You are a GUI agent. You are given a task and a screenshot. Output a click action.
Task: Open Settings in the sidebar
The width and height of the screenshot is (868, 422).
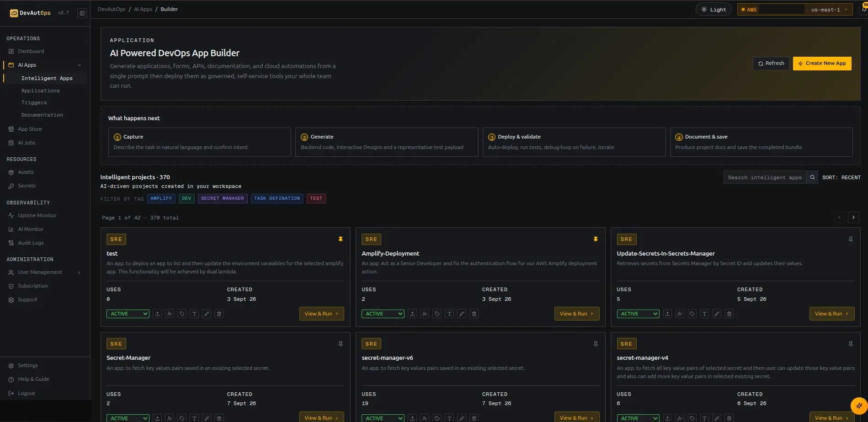tap(27, 365)
